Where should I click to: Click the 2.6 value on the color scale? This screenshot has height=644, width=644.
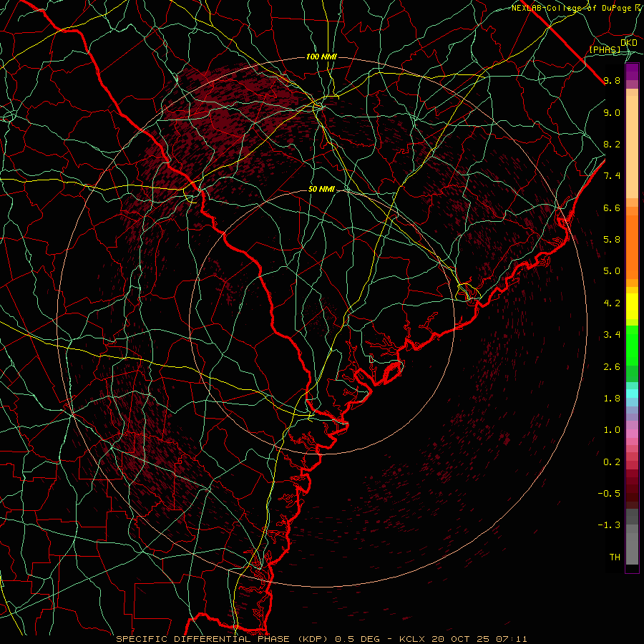(612, 367)
